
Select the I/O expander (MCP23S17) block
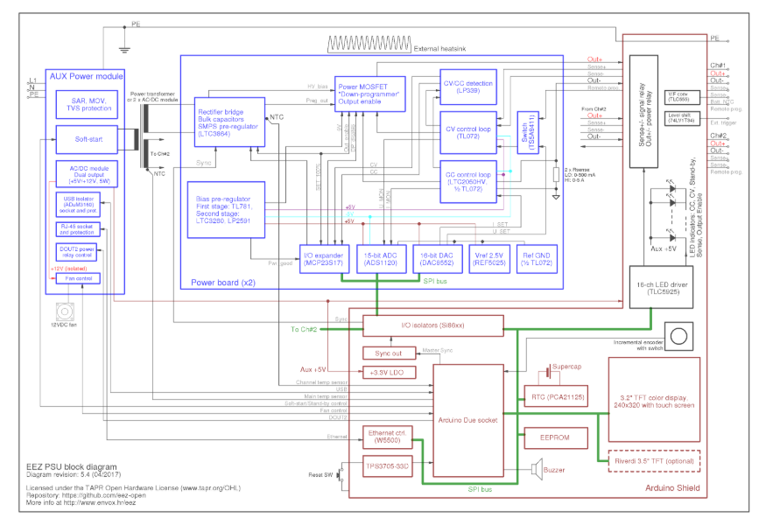(x=324, y=259)
